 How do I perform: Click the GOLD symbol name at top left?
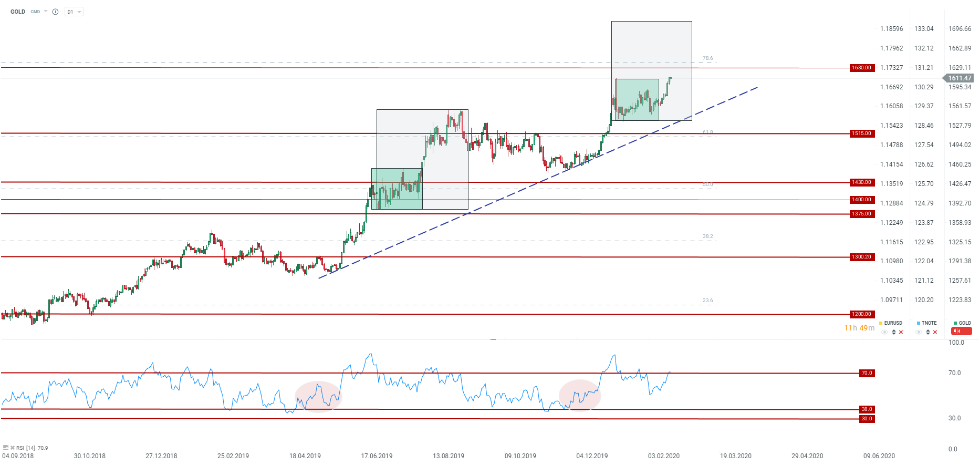18,12
